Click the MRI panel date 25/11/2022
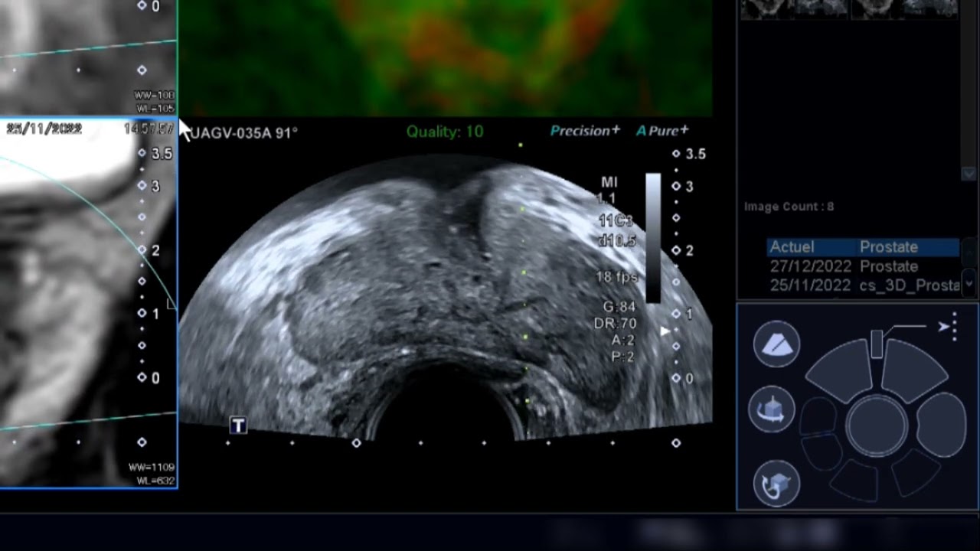 (44, 129)
